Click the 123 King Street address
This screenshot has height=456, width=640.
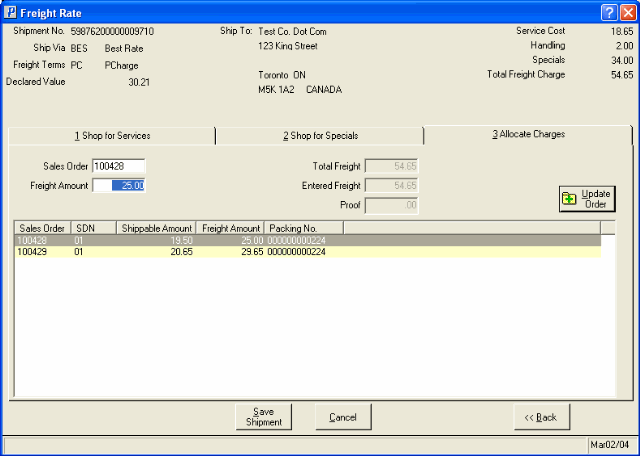pos(288,46)
